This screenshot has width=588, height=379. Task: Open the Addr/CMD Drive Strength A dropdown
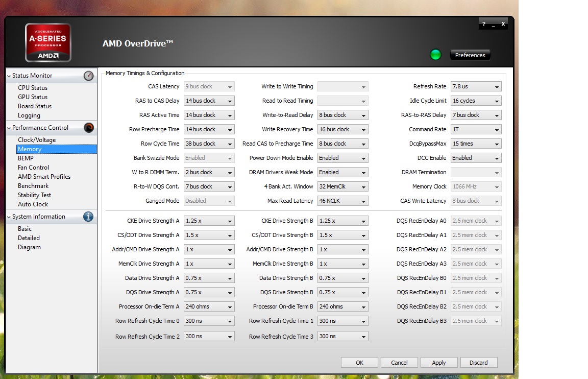click(x=209, y=249)
